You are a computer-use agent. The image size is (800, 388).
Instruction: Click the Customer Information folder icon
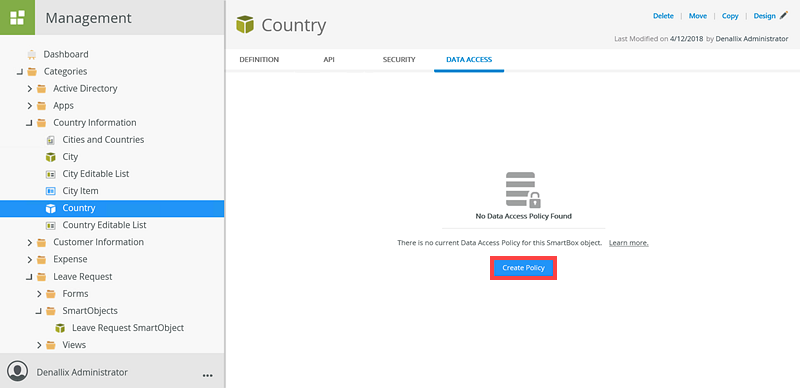(x=41, y=242)
